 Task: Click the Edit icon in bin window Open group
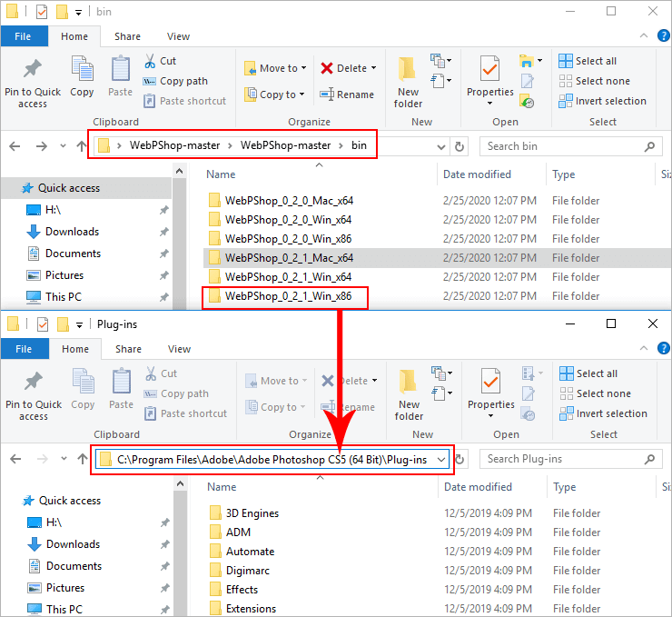pyautogui.click(x=527, y=81)
